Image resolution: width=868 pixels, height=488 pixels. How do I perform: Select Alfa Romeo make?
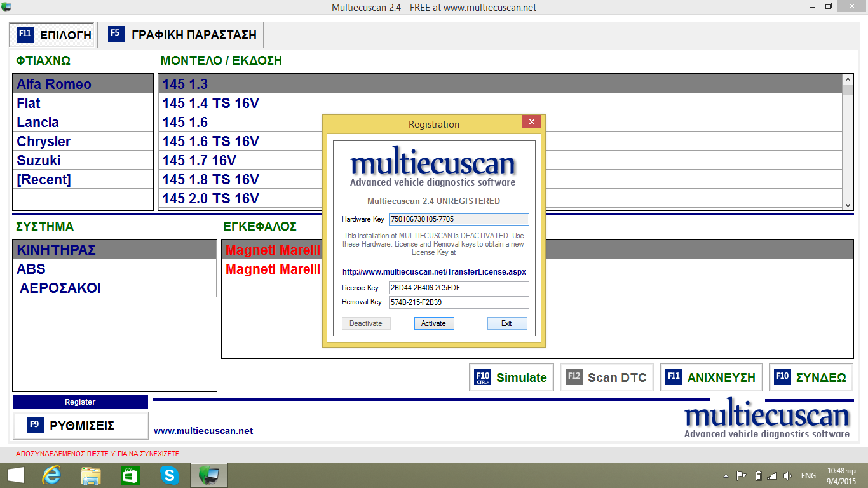(x=83, y=84)
